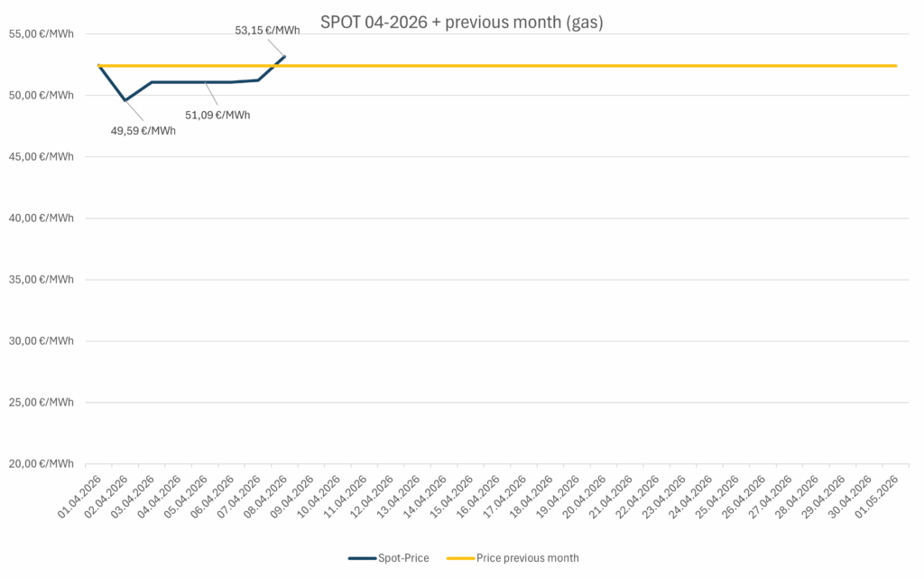
Task: Click the 53,15 €/MWh data label
Action: click(267, 30)
